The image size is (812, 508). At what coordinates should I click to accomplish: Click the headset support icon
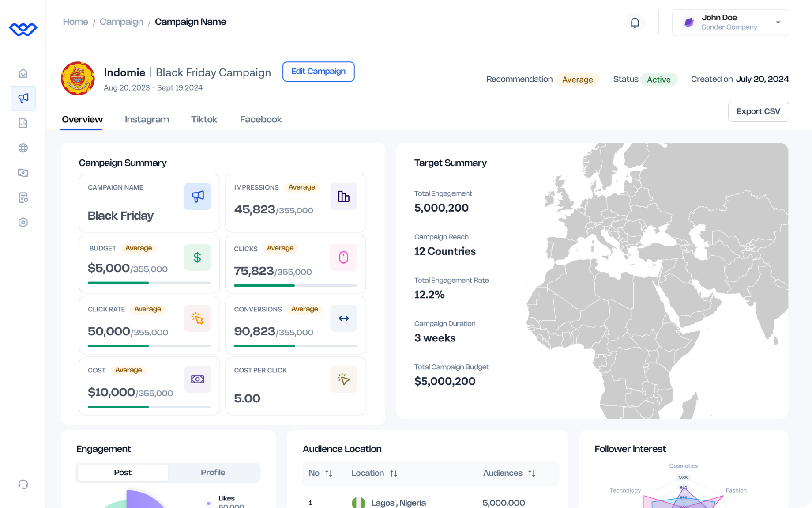tap(23, 485)
